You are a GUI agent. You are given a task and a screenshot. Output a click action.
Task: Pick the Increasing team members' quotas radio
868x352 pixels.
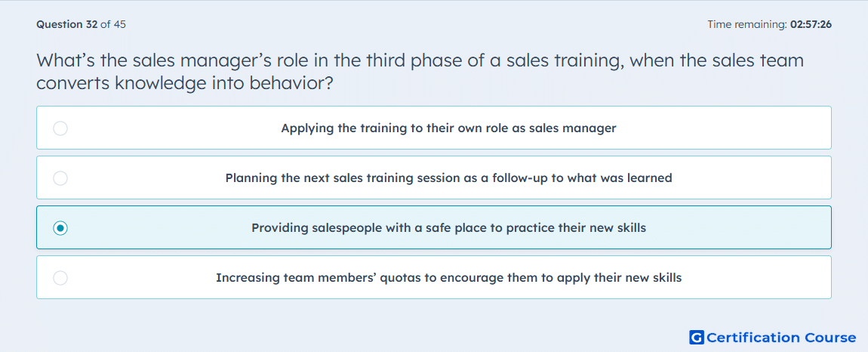60,278
